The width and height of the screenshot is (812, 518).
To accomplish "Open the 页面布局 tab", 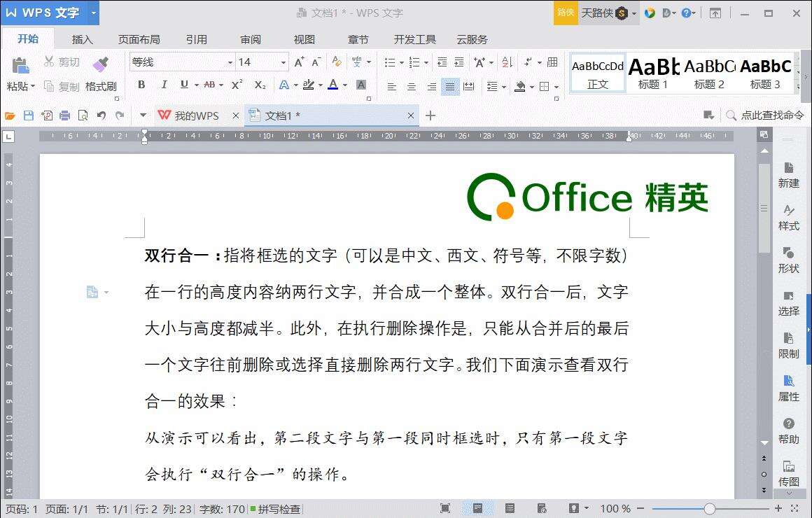I will coord(139,39).
